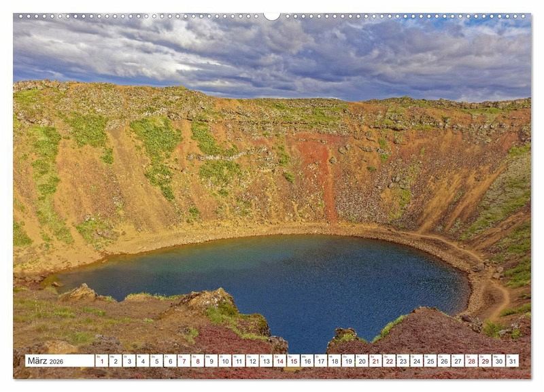Select day 8 in the calendar strip
Image resolution: width=544 pixels, height=392 pixels.
tap(198, 361)
